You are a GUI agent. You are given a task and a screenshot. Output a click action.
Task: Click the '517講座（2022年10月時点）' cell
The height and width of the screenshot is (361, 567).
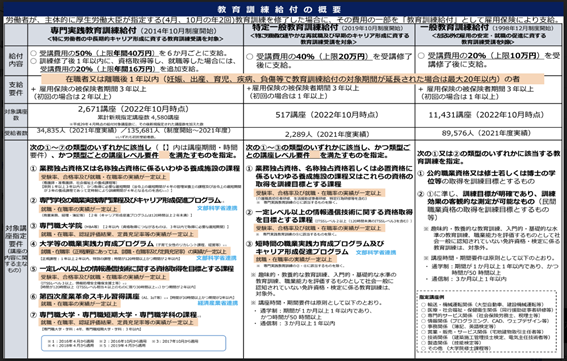point(327,115)
